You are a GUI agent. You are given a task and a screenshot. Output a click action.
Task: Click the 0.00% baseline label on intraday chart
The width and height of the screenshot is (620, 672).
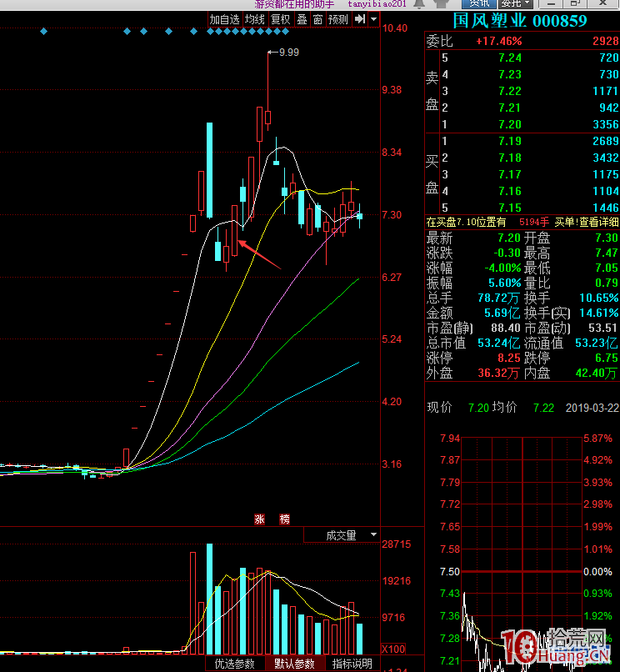[597, 572]
